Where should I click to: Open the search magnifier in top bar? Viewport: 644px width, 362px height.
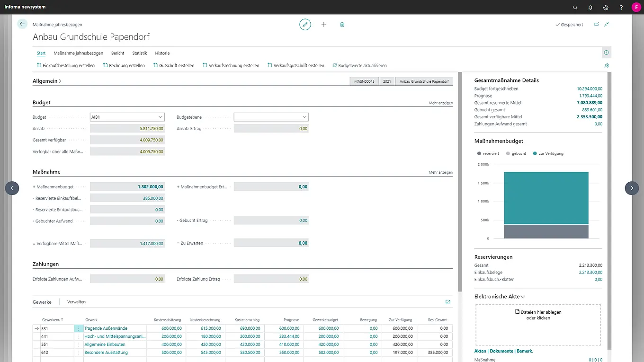point(575,8)
